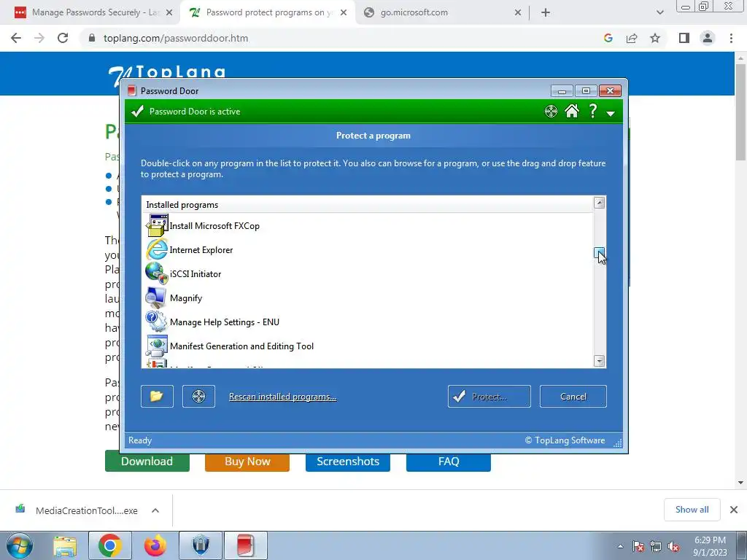Screen dimensions: 747x560
Task: Select Manage Help Settings - ENU entry
Action: point(368,322)
